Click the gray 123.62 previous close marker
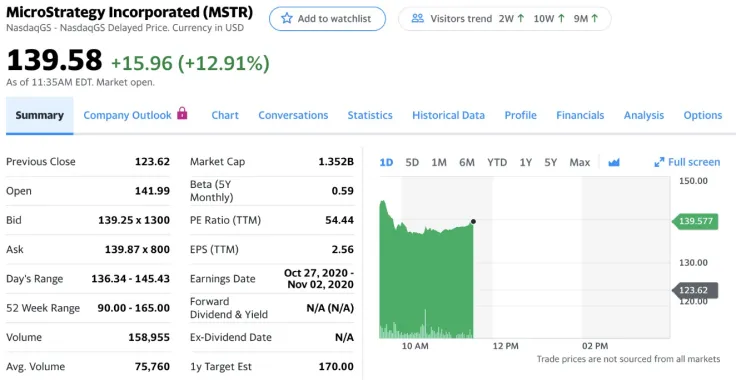Screen dimensions: 736x380 (x=695, y=290)
